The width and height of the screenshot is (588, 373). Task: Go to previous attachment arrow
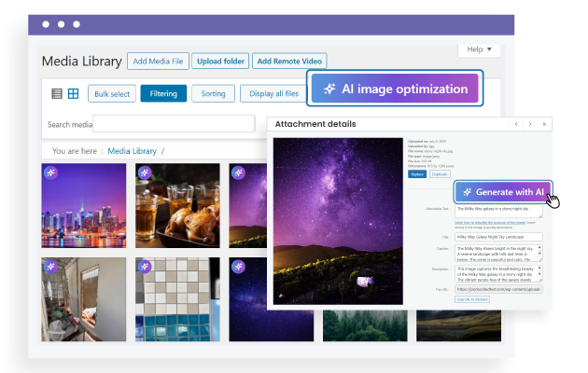click(x=515, y=124)
